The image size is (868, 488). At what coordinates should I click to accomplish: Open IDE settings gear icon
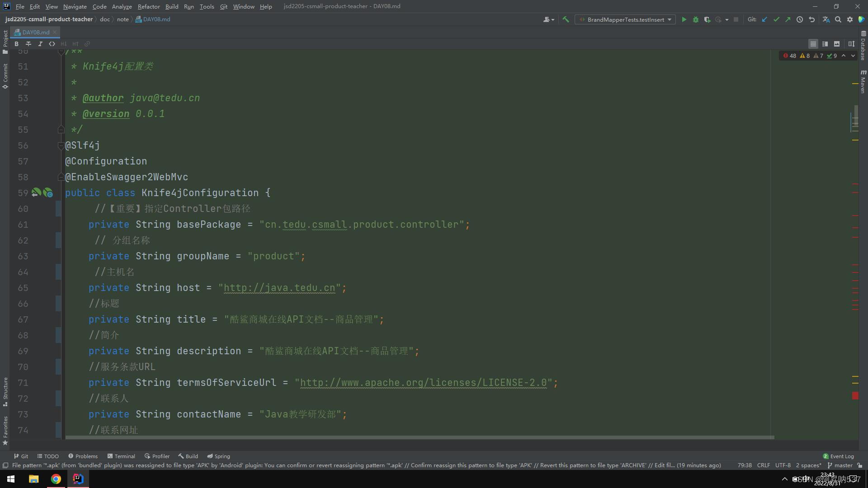(850, 19)
